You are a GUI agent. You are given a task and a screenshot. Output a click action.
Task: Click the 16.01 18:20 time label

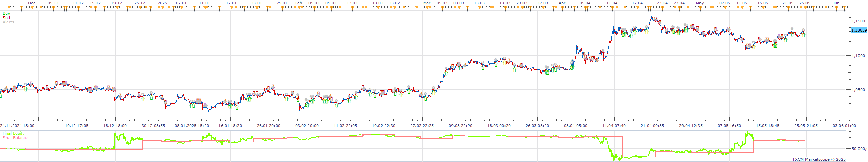tap(230, 126)
